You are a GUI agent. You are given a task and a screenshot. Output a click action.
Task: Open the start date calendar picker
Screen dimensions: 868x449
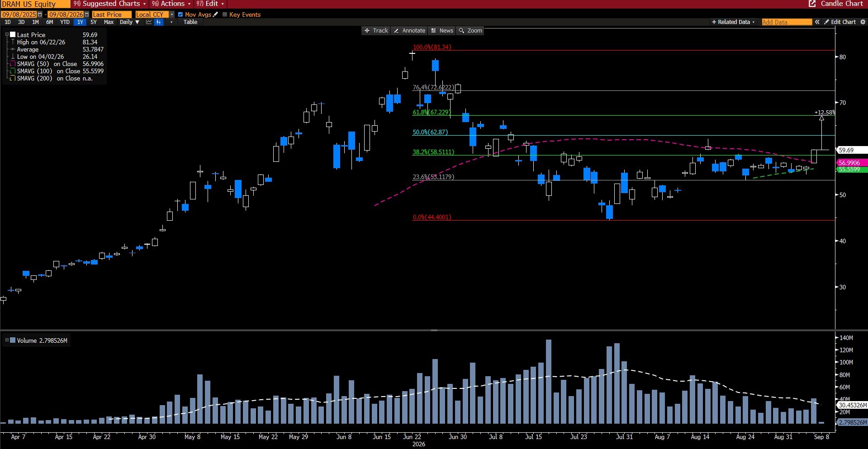point(40,14)
